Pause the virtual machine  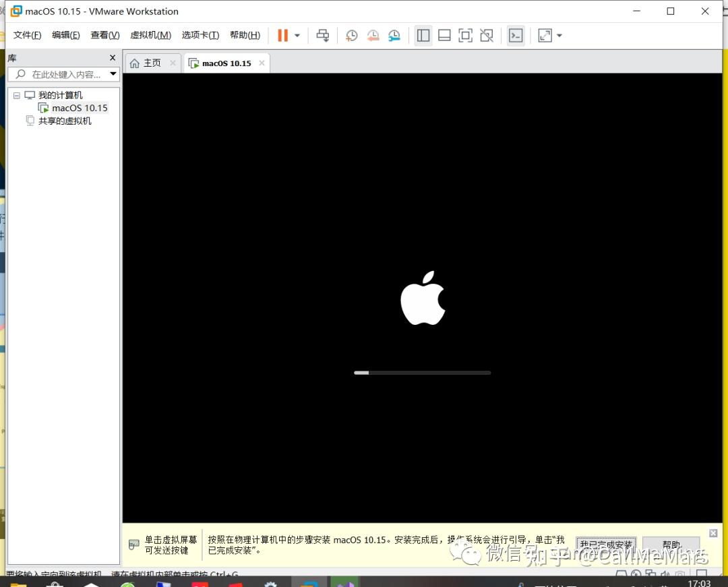point(282,35)
